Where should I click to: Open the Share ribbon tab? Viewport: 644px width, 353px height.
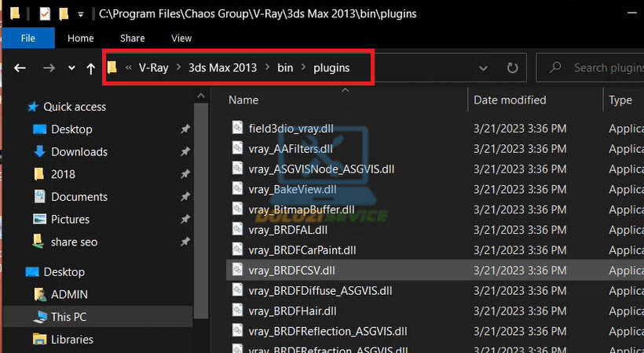click(132, 38)
